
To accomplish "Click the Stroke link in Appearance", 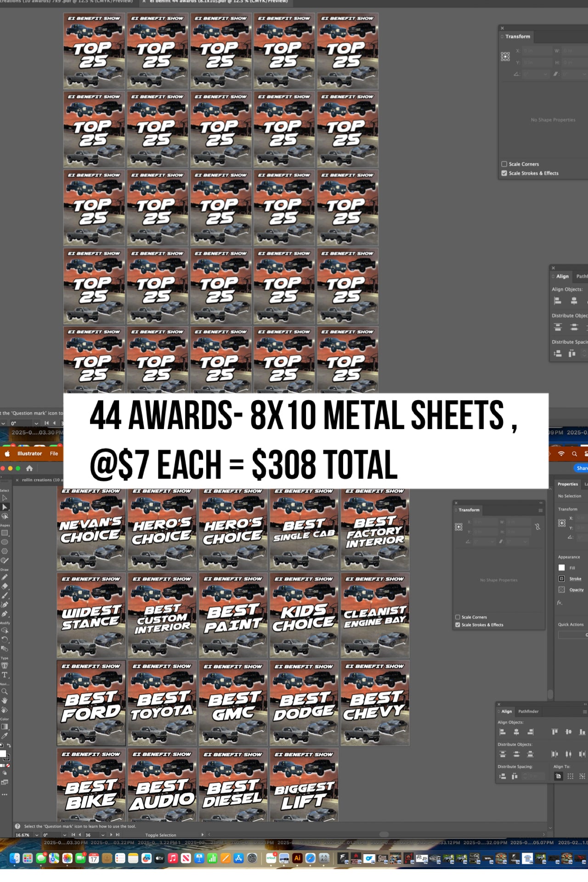I will coord(575,579).
